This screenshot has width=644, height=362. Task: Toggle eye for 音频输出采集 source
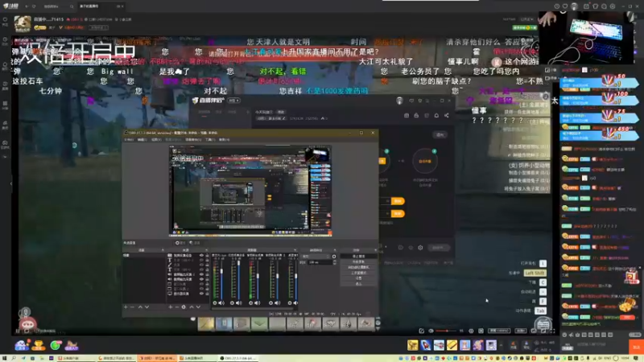[x=201, y=279]
